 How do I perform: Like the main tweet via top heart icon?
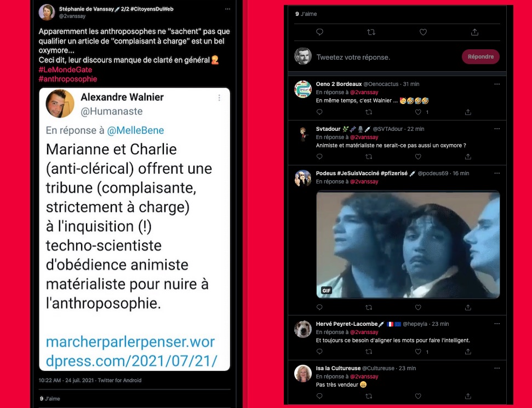423,32
